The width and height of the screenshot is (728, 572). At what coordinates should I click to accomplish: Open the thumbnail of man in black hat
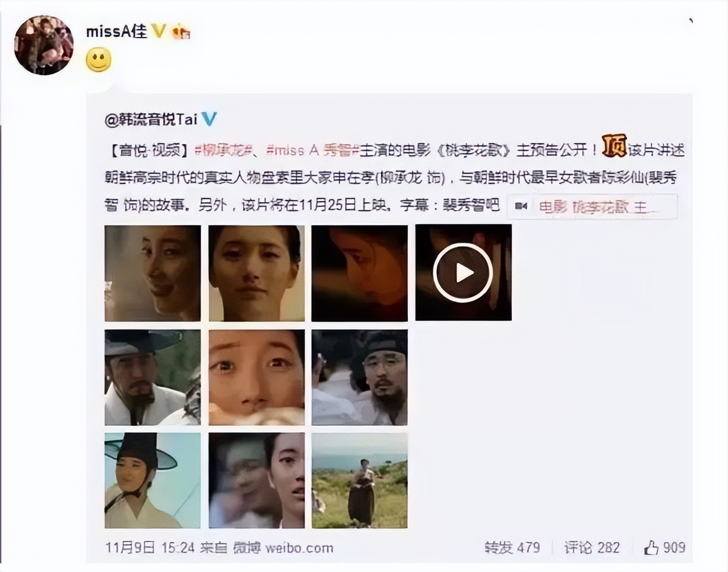152,377
